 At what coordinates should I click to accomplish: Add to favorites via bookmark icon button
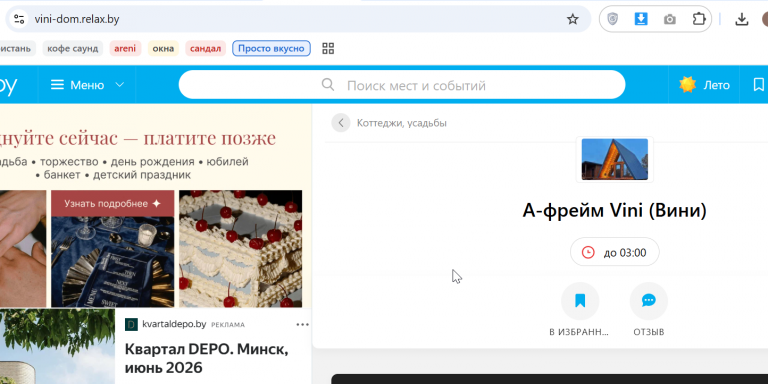coord(580,301)
